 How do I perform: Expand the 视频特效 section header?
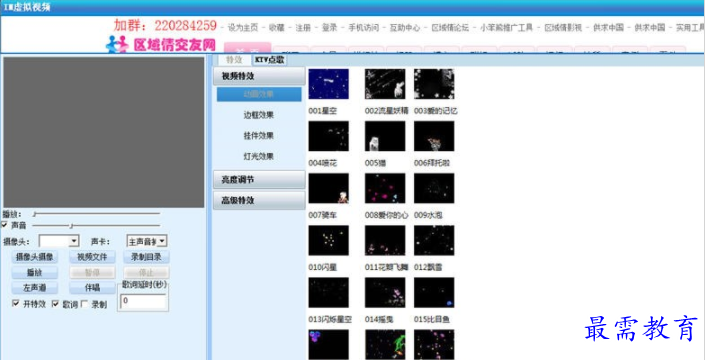pyautogui.click(x=259, y=76)
